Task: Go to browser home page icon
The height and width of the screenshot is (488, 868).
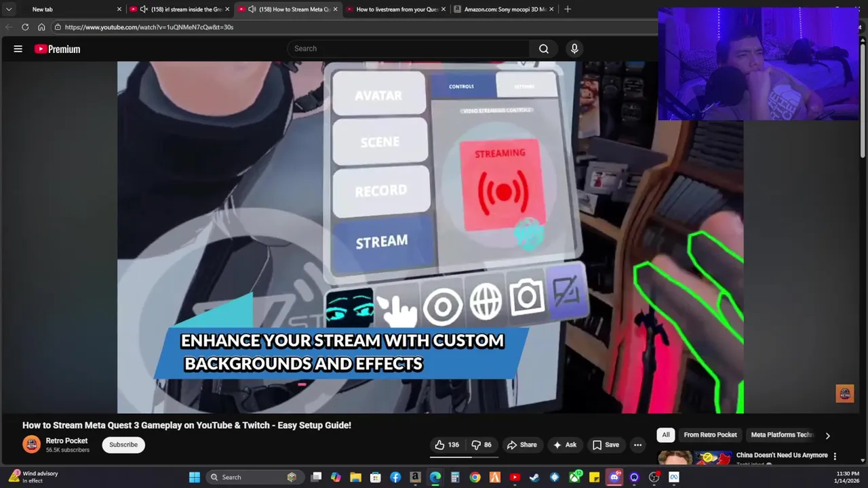Action: click(41, 27)
